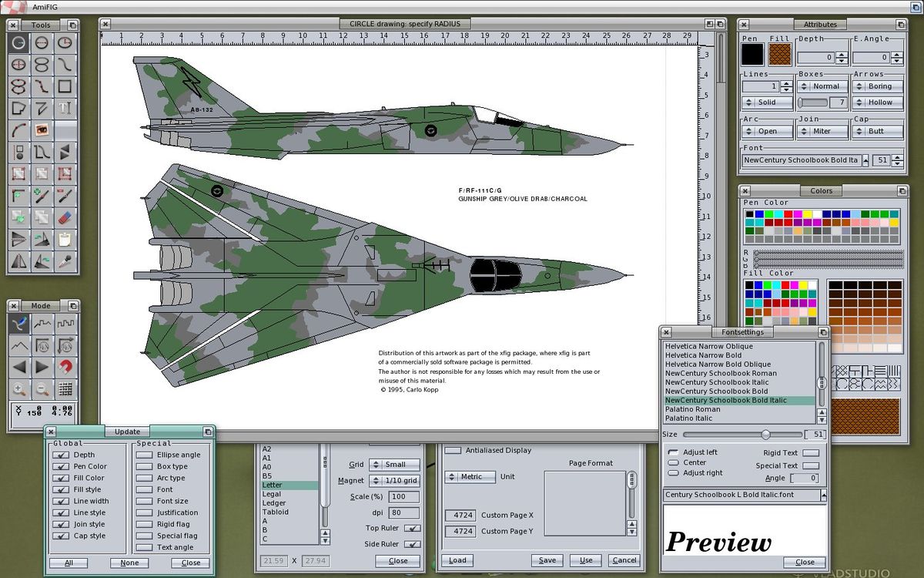The width and height of the screenshot is (924, 578).
Task: Enable the Font size checkbox
Action: pyautogui.click(x=144, y=501)
